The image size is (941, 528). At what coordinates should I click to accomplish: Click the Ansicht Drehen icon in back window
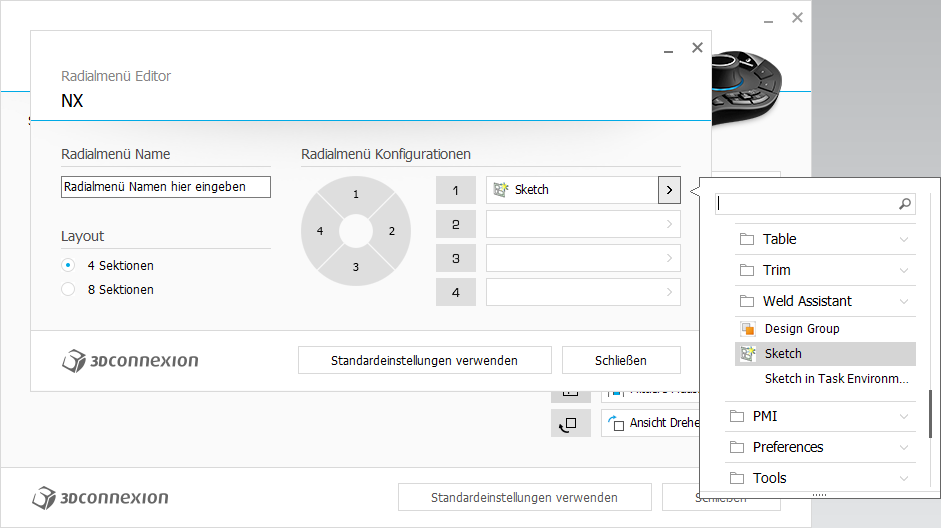[x=616, y=423]
